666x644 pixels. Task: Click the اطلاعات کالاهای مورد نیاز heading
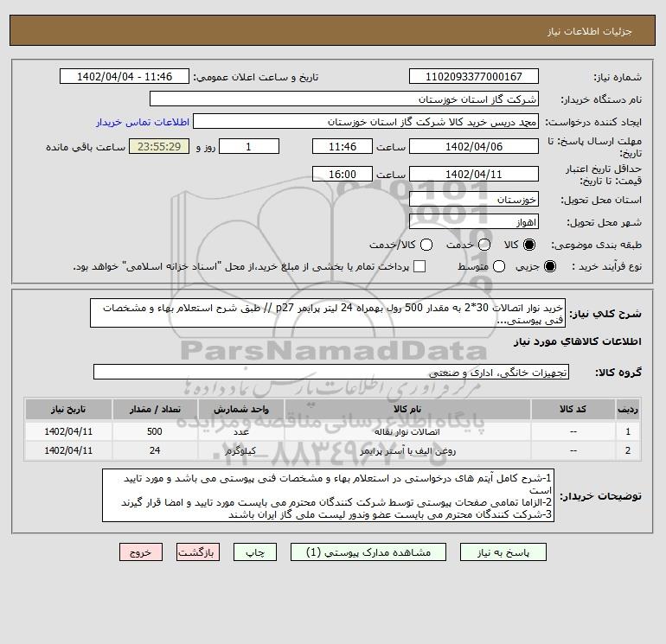point(578,341)
